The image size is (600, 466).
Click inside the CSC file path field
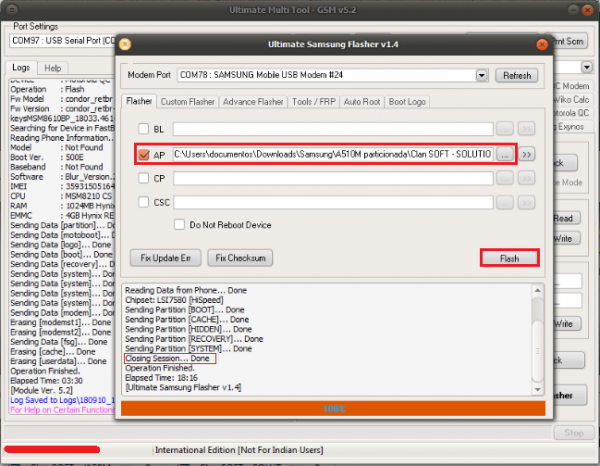point(333,202)
